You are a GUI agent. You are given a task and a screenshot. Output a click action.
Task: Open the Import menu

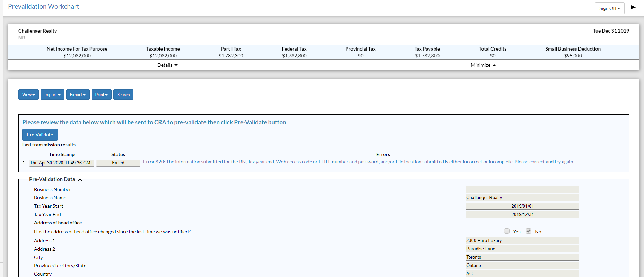[52, 95]
